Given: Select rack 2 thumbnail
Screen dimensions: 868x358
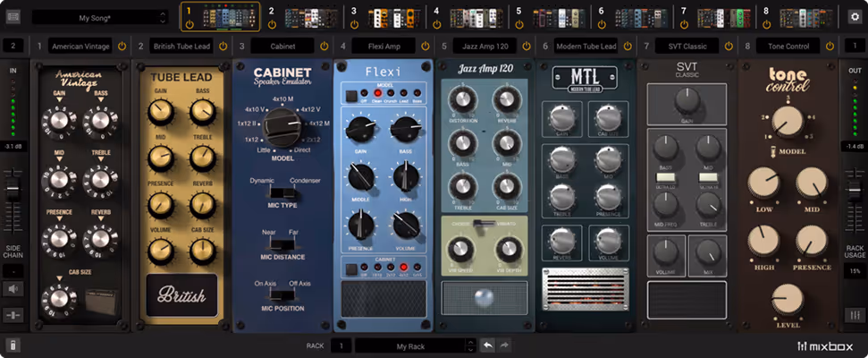Looking at the screenshot, I should click(x=311, y=18).
